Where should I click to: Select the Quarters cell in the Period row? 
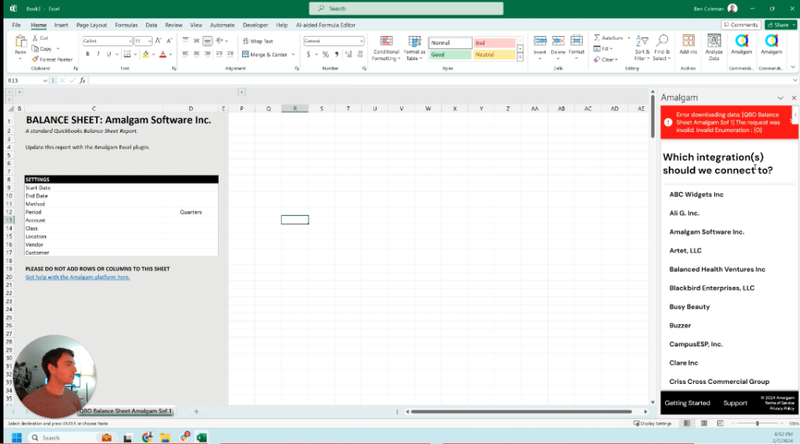(x=191, y=212)
